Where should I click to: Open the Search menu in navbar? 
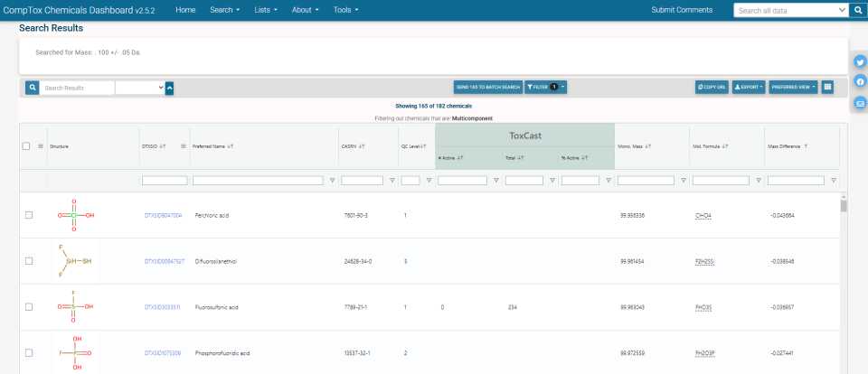[225, 10]
